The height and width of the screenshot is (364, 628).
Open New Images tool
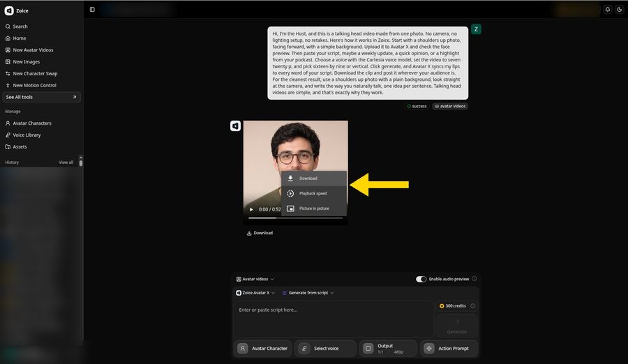pyautogui.click(x=23, y=61)
